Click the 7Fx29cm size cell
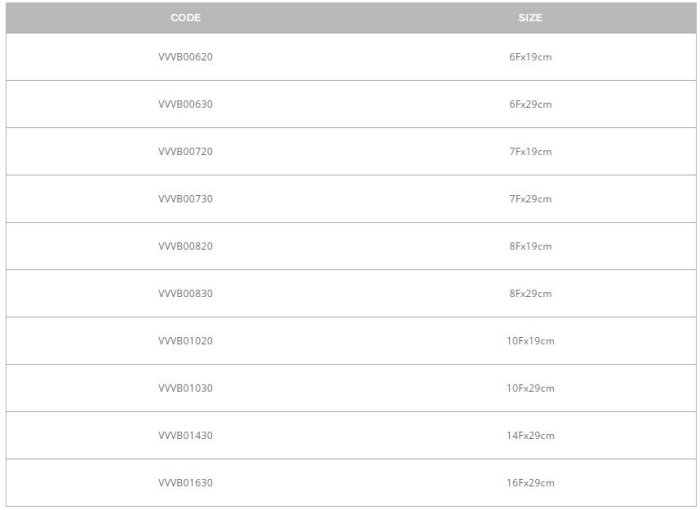The image size is (700, 510). pos(530,199)
